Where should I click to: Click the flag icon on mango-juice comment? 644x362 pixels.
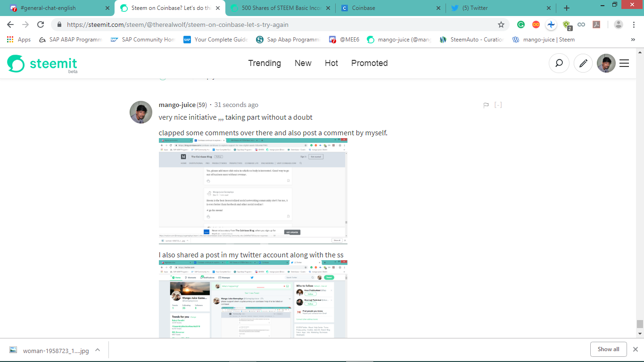pyautogui.click(x=486, y=105)
